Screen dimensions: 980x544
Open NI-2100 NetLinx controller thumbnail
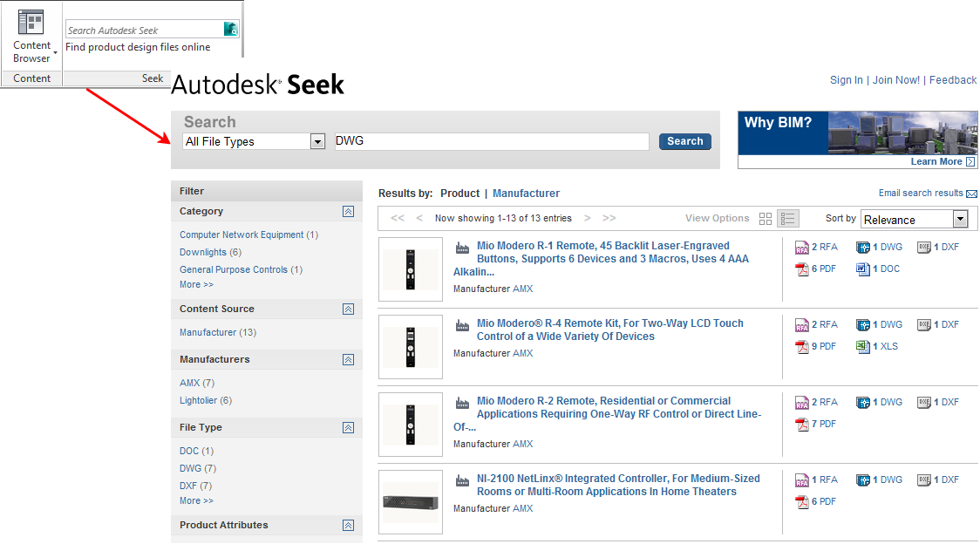[411, 502]
